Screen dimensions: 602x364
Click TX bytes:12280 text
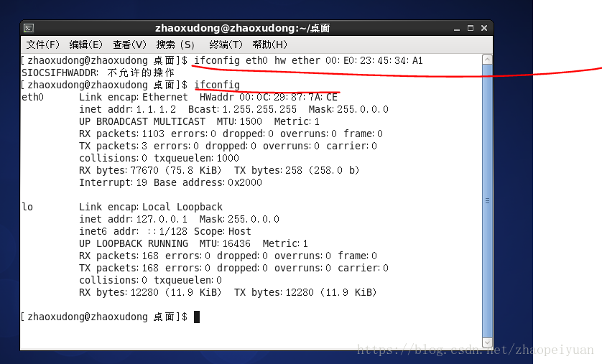click(x=274, y=293)
